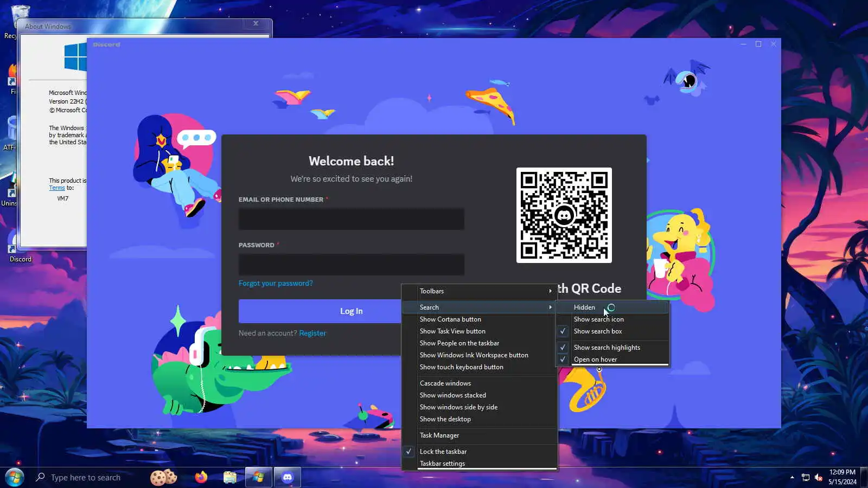Disable the Open on hover option

pos(612,359)
